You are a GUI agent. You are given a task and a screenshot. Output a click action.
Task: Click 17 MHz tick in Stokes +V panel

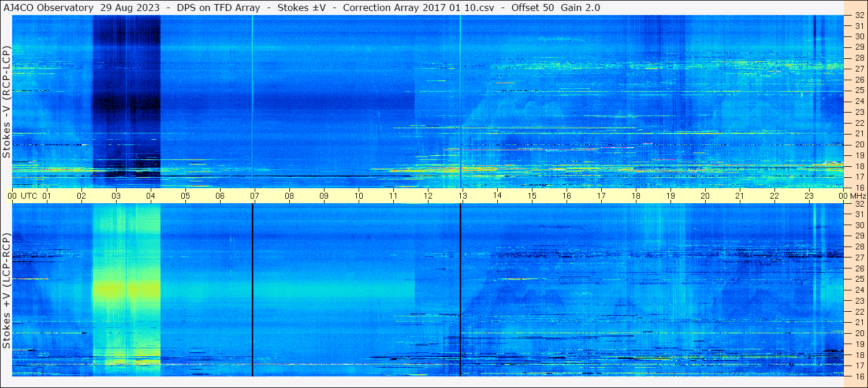tap(859, 365)
